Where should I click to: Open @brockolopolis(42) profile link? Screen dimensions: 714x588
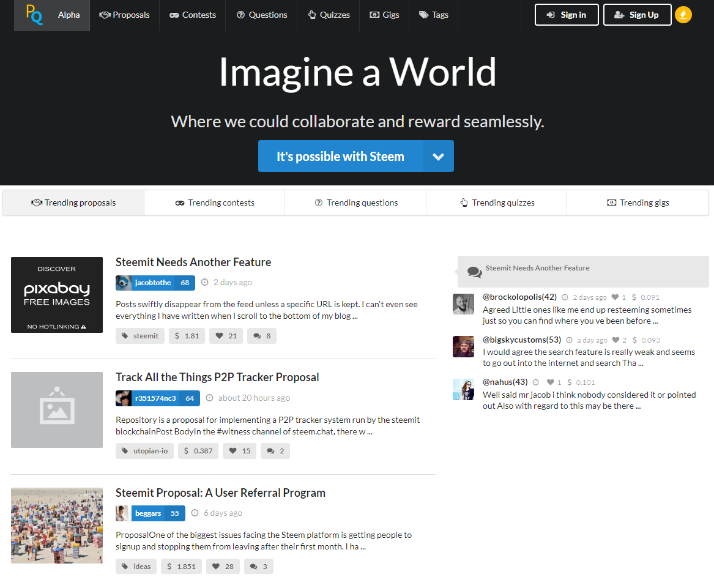(519, 297)
